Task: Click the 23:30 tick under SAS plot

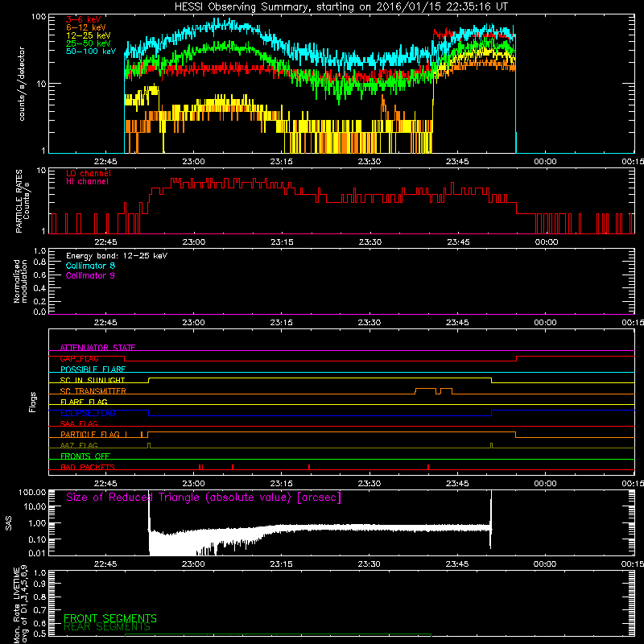Action: [369, 564]
